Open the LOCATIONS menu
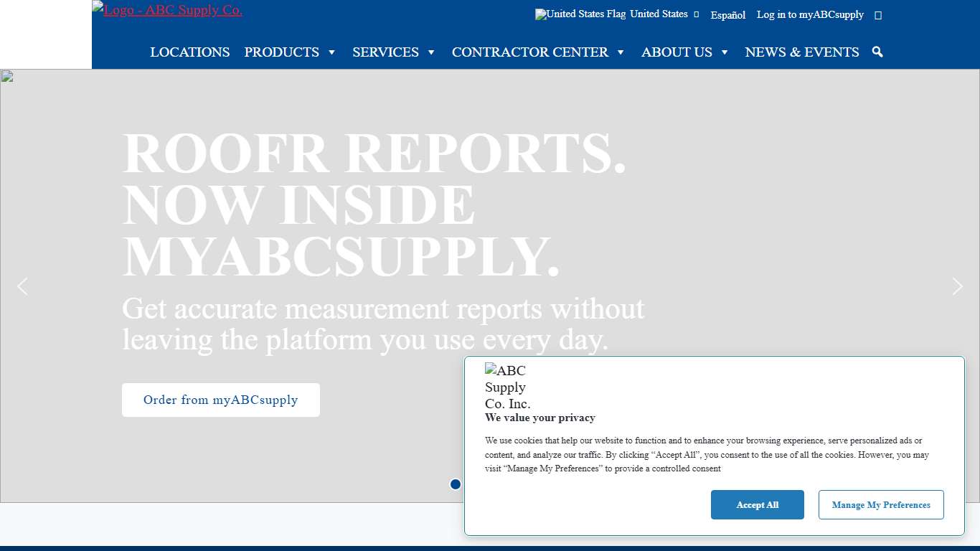The height and width of the screenshot is (551, 980). click(x=189, y=52)
